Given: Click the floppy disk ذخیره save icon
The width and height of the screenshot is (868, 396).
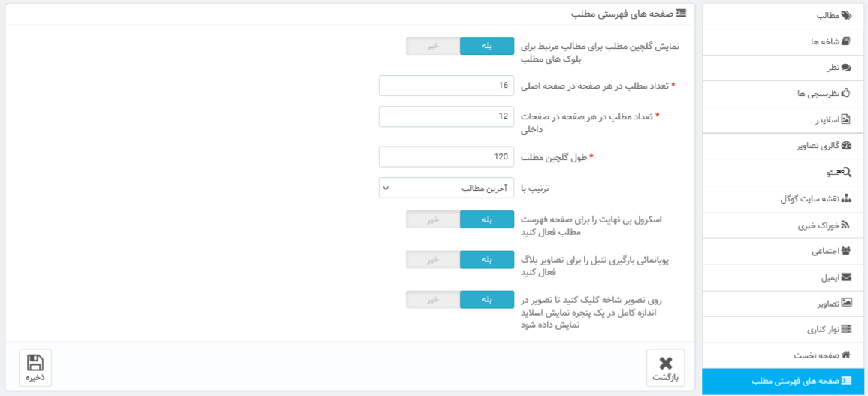Looking at the screenshot, I should click(35, 364).
